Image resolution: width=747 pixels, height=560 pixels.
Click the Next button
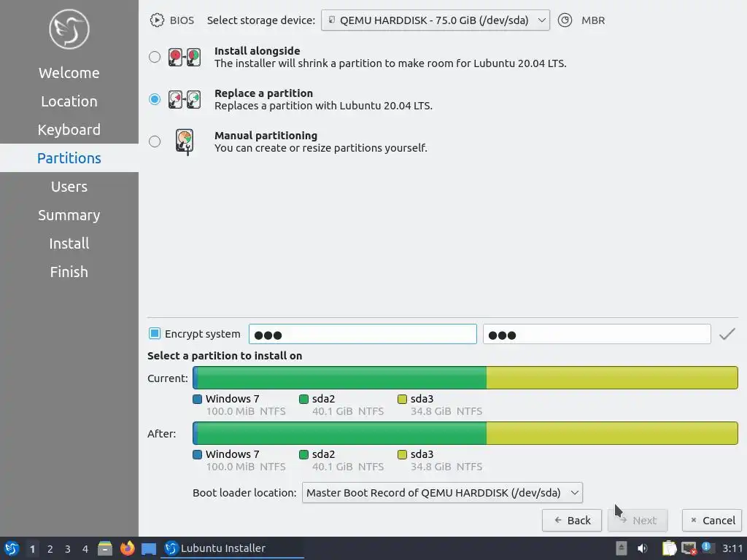[638, 521]
